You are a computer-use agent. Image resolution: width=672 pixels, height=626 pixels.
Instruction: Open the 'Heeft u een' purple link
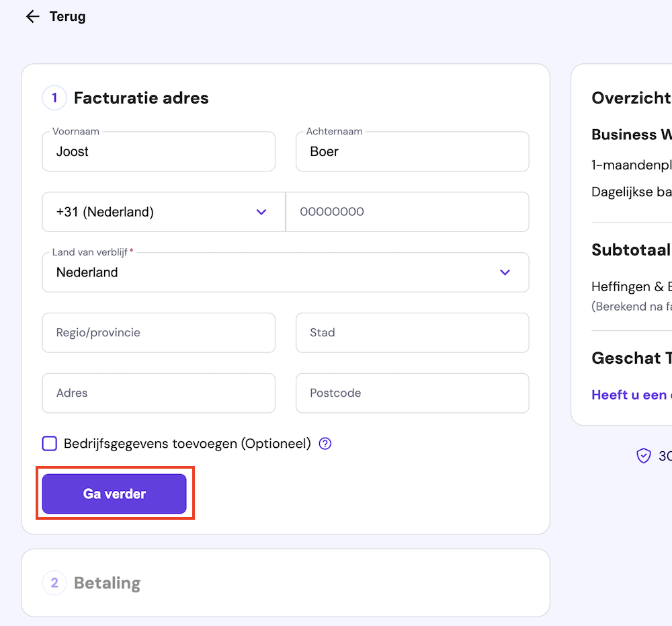pos(629,395)
